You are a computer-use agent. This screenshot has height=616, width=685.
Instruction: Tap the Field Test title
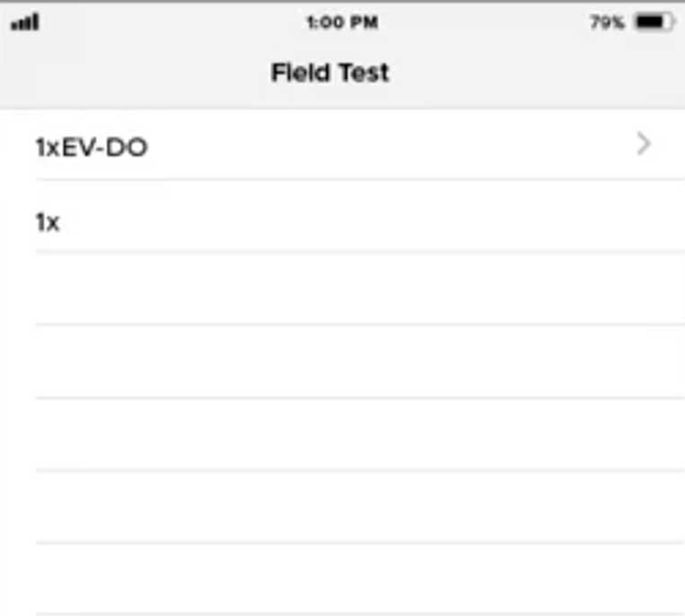point(329,73)
